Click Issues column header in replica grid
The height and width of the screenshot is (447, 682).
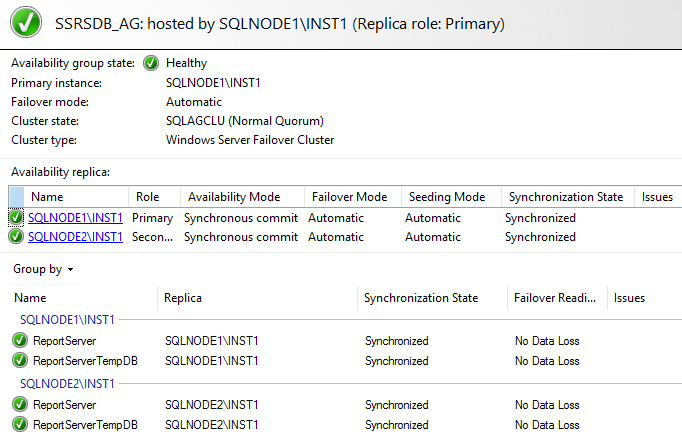point(657,197)
